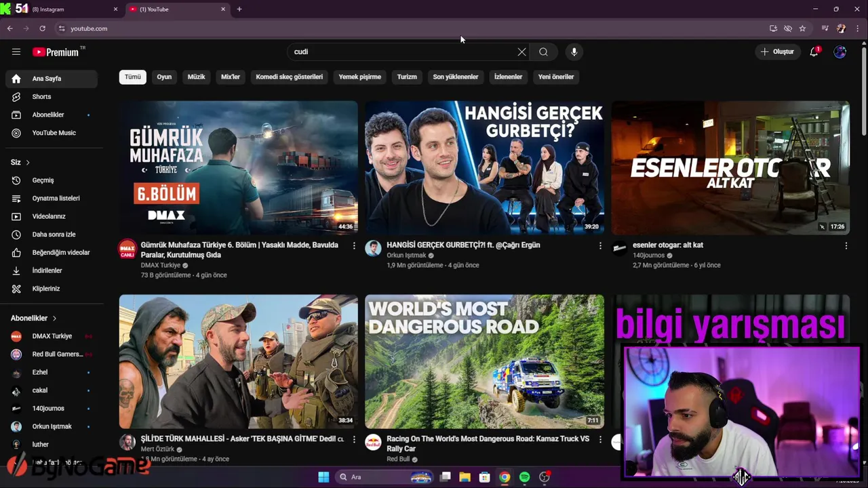Play Esenler Otogar alt kat thumbnail
Image resolution: width=868 pixels, height=488 pixels.
click(x=730, y=167)
